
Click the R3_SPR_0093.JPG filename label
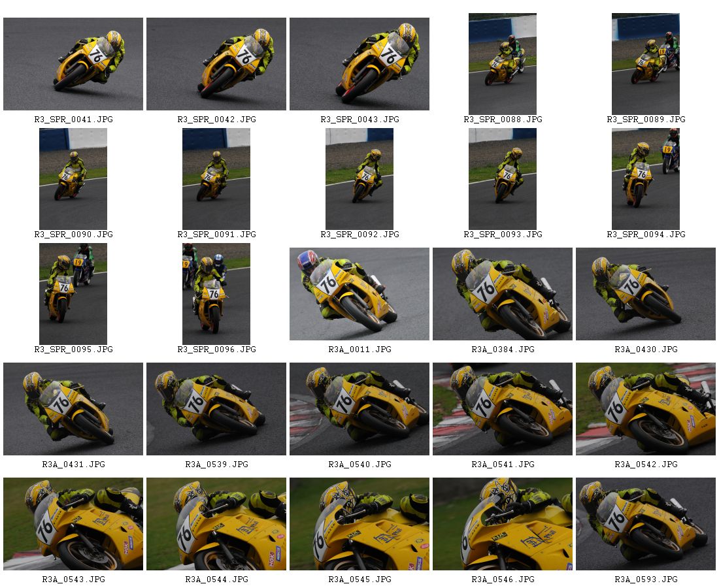pyautogui.click(x=503, y=235)
